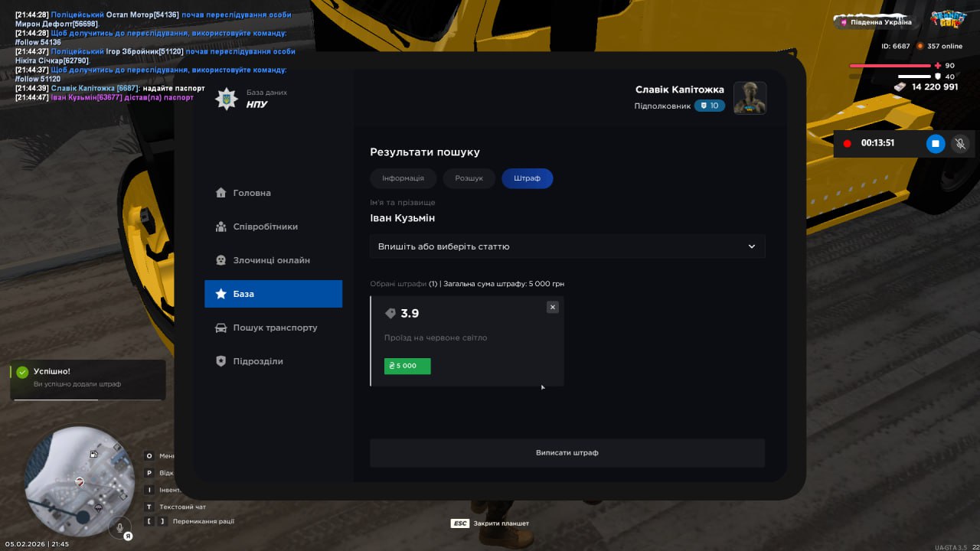Click the T Текстовий чат key hint
Image resolution: width=980 pixels, height=551 pixels.
click(x=175, y=507)
